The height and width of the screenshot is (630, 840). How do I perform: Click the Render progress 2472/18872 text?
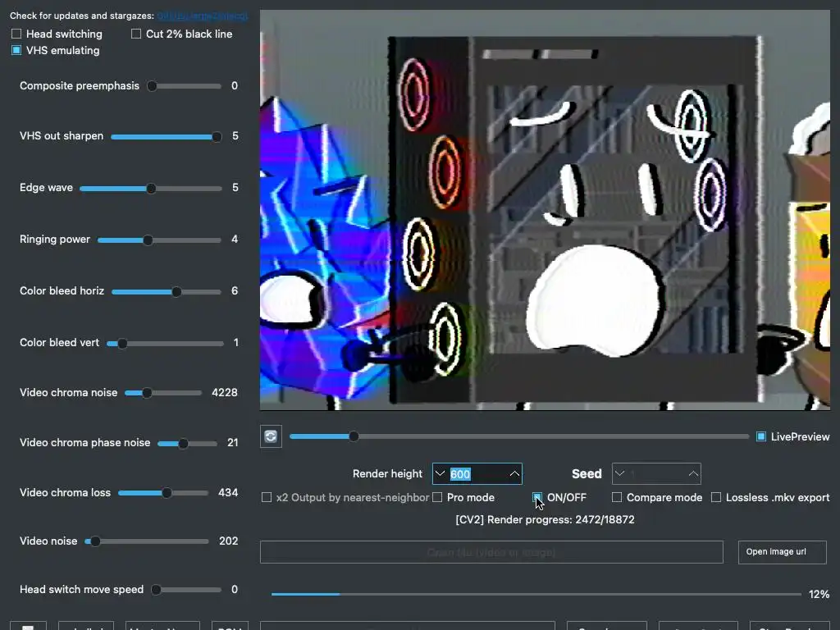(545, 519)
